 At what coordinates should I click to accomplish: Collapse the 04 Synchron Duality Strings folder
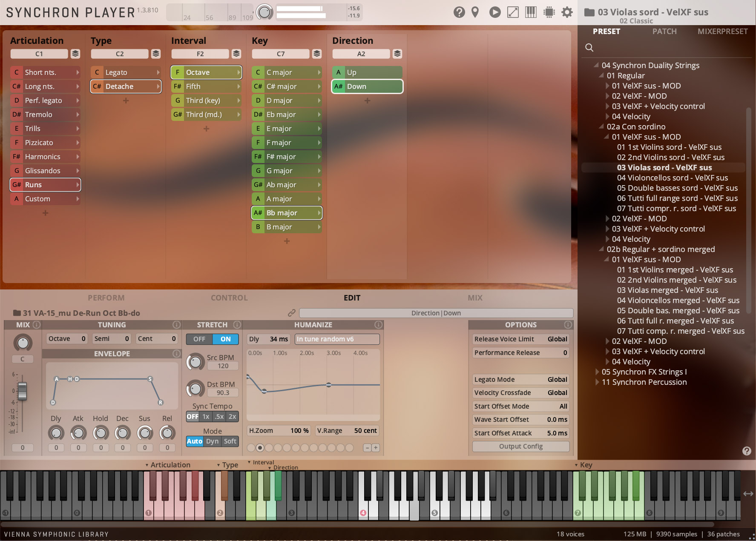(596, 65)
